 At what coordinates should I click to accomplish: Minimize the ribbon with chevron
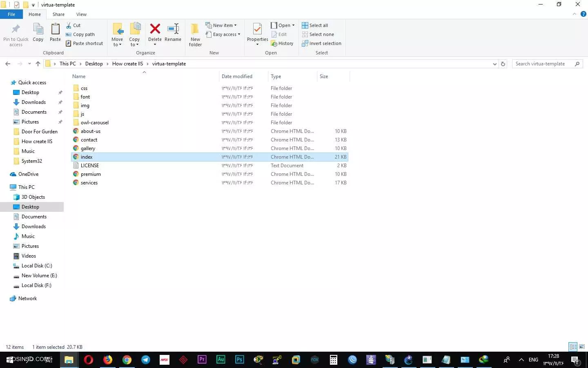coord(575,14)
